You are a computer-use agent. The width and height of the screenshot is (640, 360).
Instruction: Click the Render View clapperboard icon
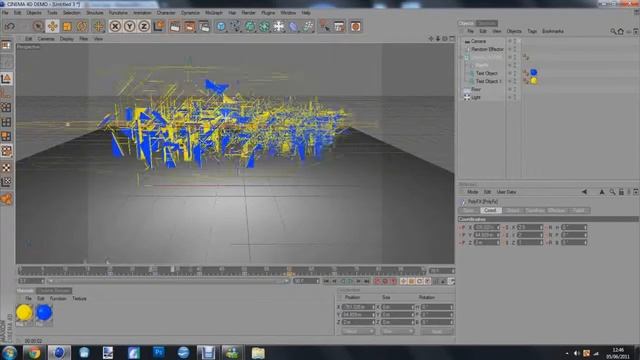(x=175, y=27)
